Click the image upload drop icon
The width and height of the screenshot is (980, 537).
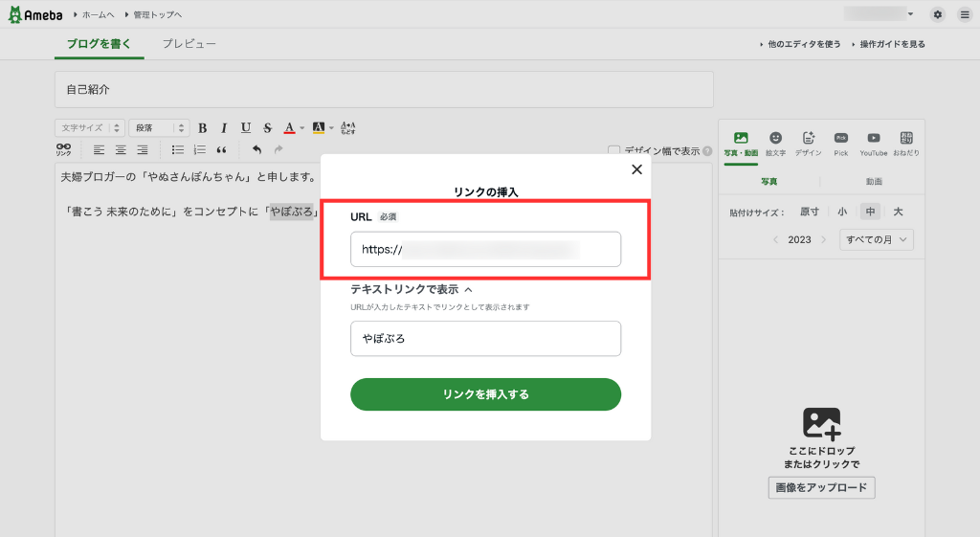pos(822,424)
